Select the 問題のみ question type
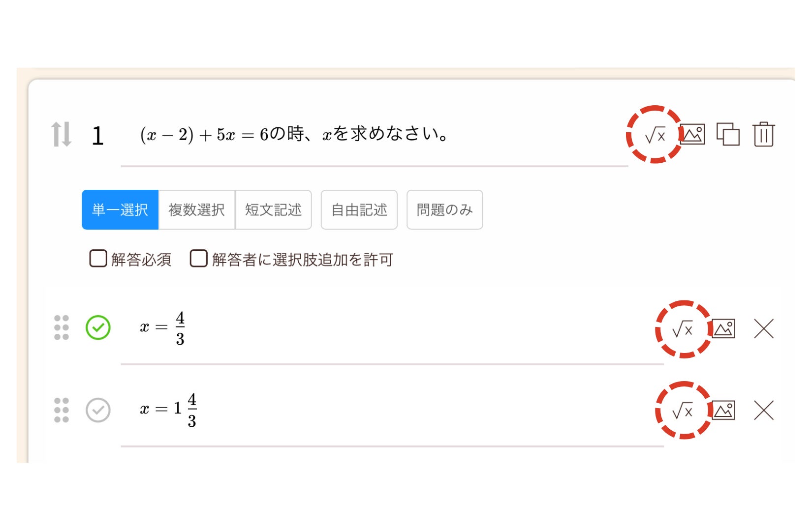The image size is (812, 531). tap(444, 210)
